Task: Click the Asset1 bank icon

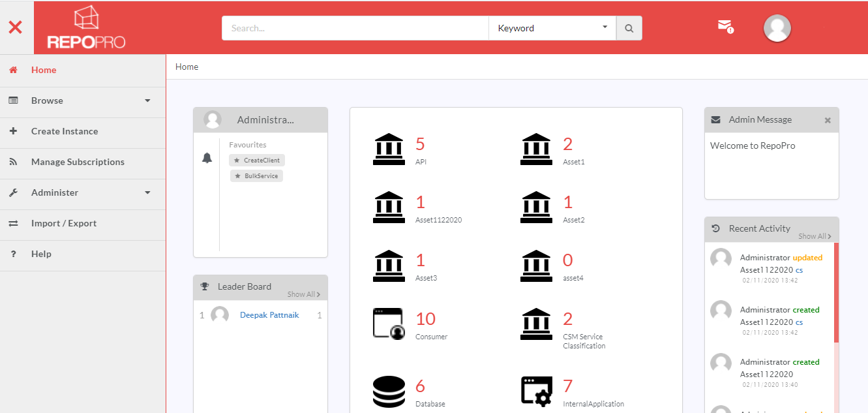Action: click(x=536, y=149)
